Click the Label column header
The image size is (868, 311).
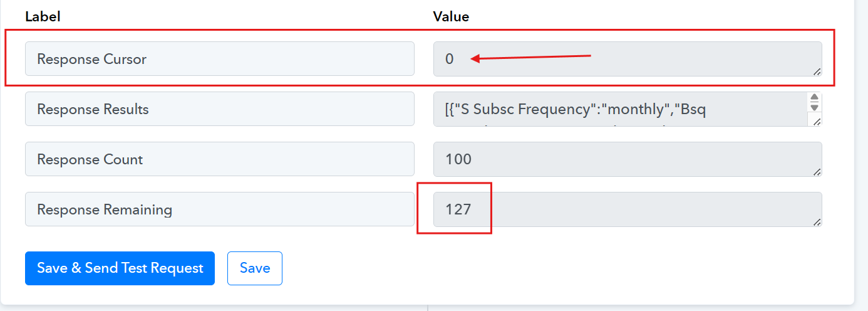43,17
